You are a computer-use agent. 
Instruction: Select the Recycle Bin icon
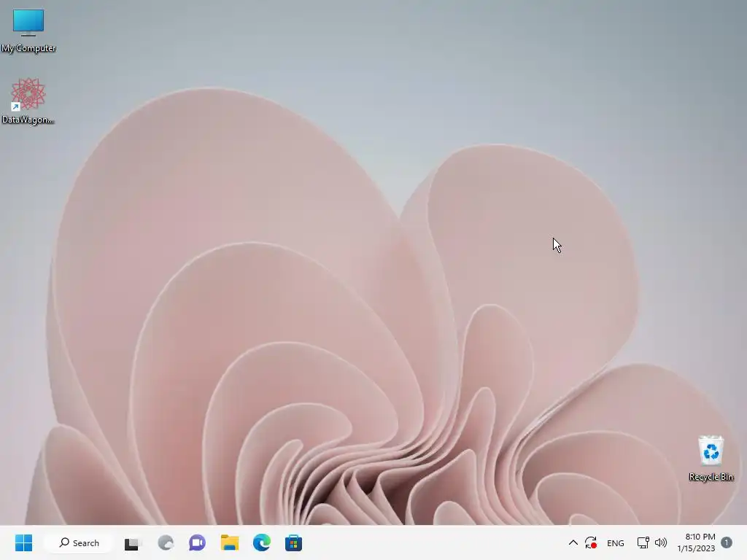click(x=711, y=459)
